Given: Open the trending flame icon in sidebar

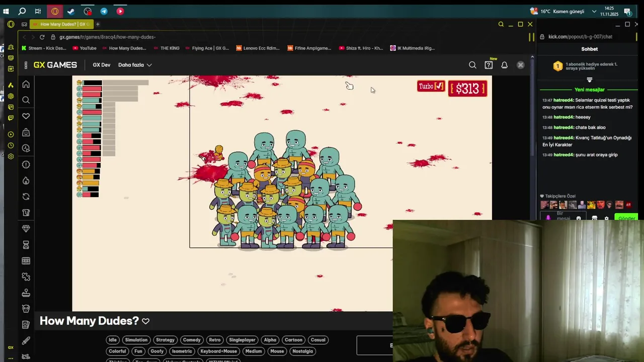Looking at the screenshot, I should click(x=26, y=180).
